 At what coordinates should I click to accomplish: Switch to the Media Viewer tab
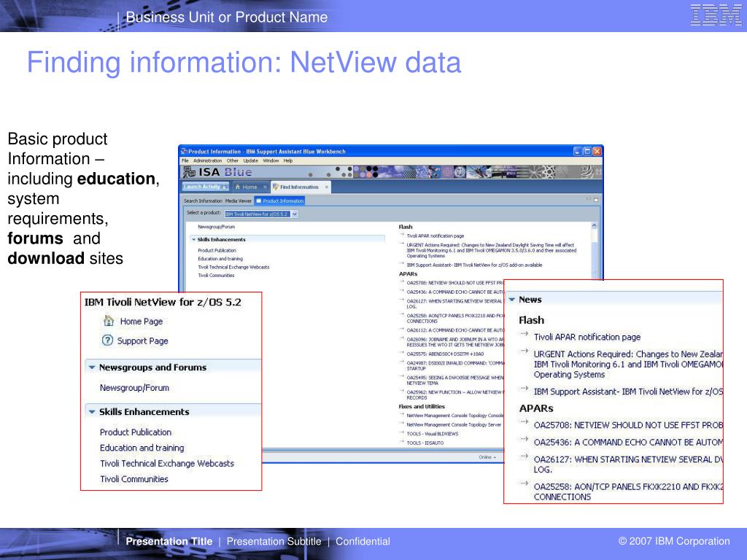click(239, 201)
